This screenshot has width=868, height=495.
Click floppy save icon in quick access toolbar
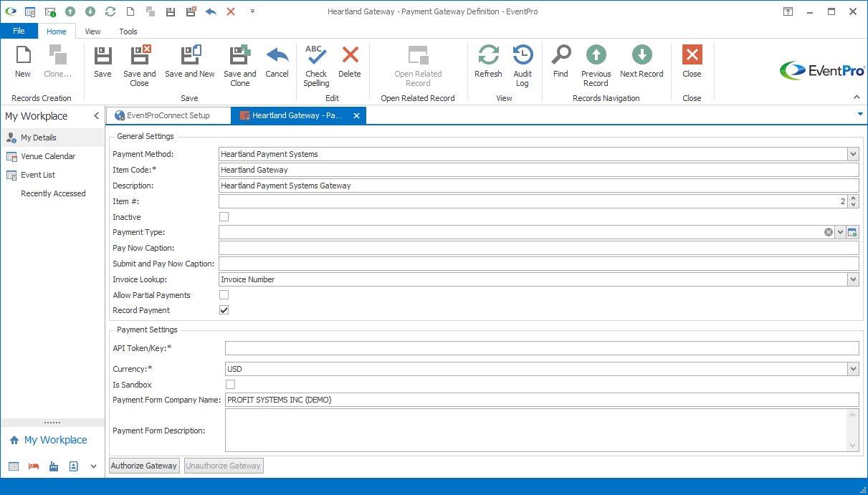click(x=171, y=11)
